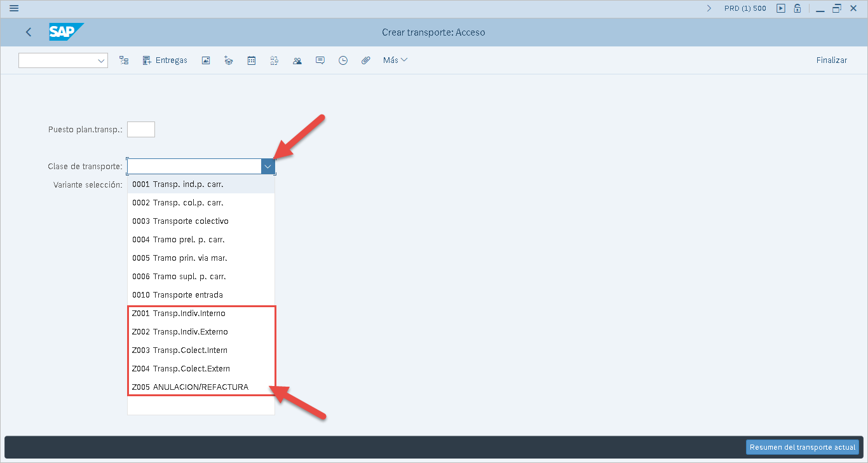Screen dimensions: 868x463
Task: Click the calendar icon in toolbar
Action: click(252, 60)
